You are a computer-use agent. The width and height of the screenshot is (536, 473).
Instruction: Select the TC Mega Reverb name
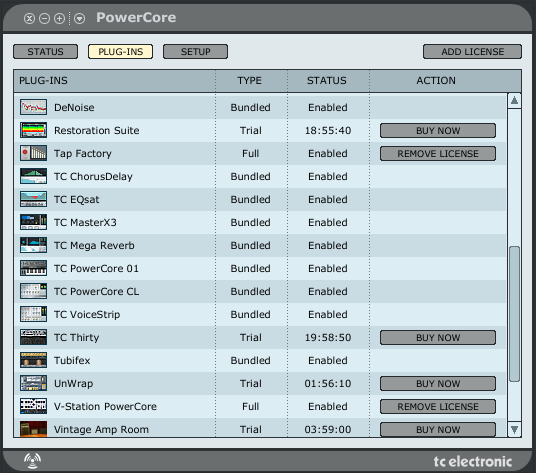pos(94,245)
